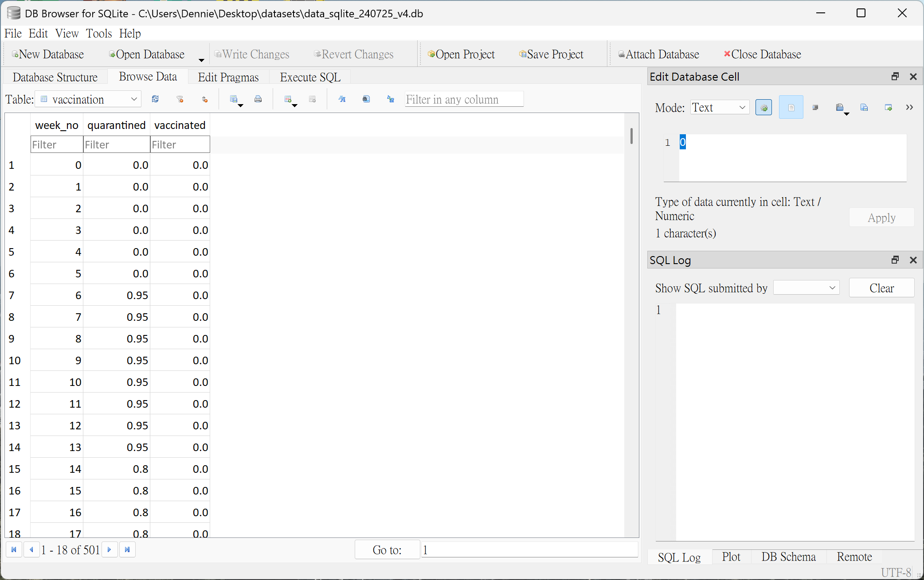Click the clear all filters icon

180,99
